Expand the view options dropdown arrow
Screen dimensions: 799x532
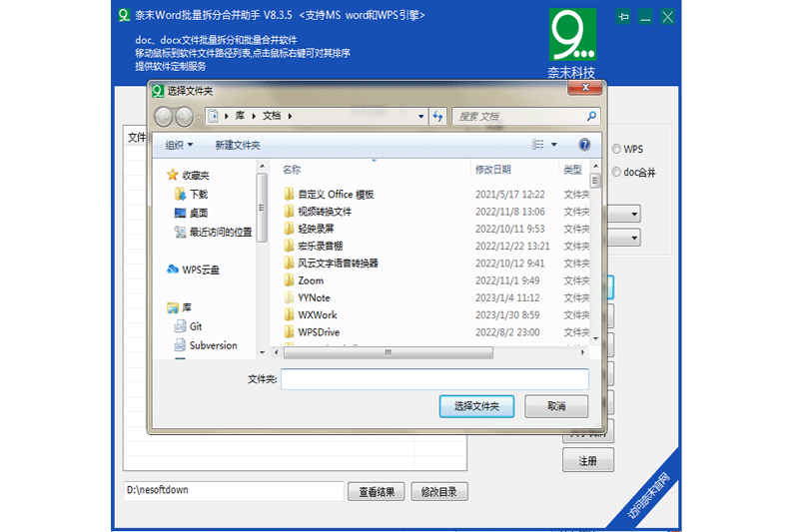554,145
